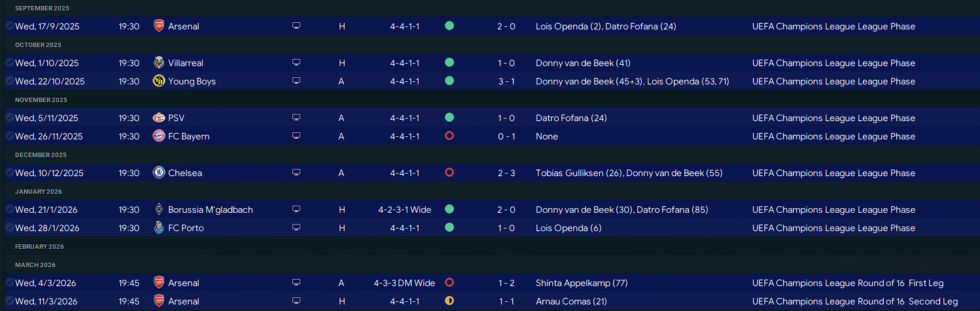Select the September 2025 month header
The height and width of the screenshot is (311, 980).
(x=42, y=8)
